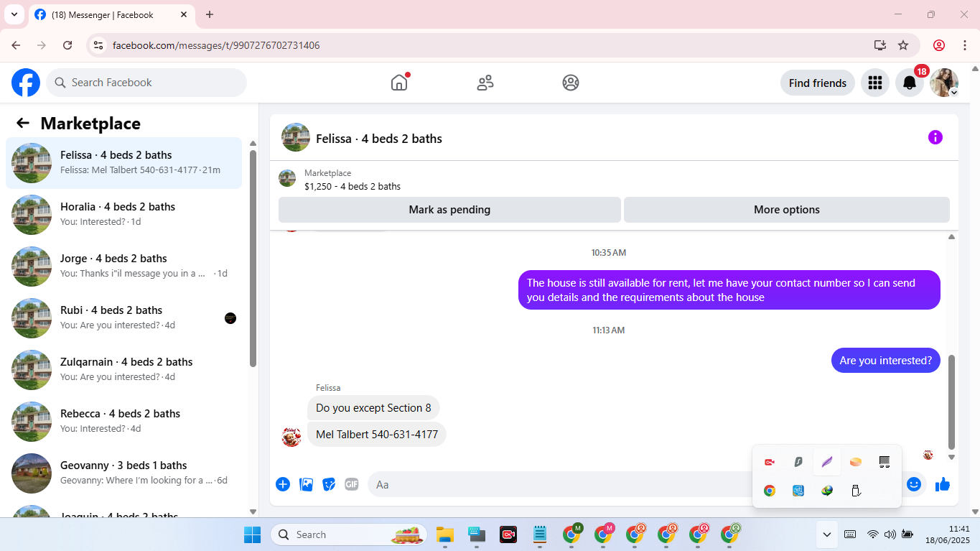This screenshot has height=551, width=980.
Task: Open Chrome three-dot menu
Action: point(964,45)
